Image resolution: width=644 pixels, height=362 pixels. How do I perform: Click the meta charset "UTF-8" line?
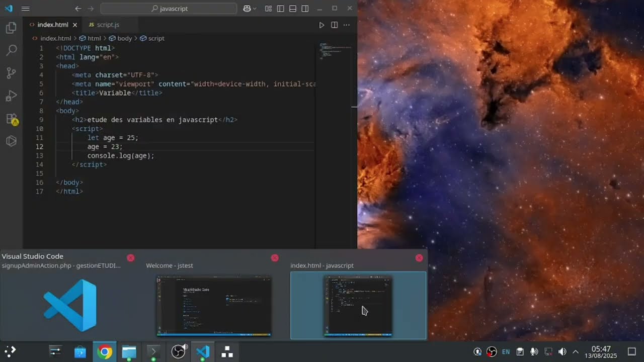click(x=115, y=75)
